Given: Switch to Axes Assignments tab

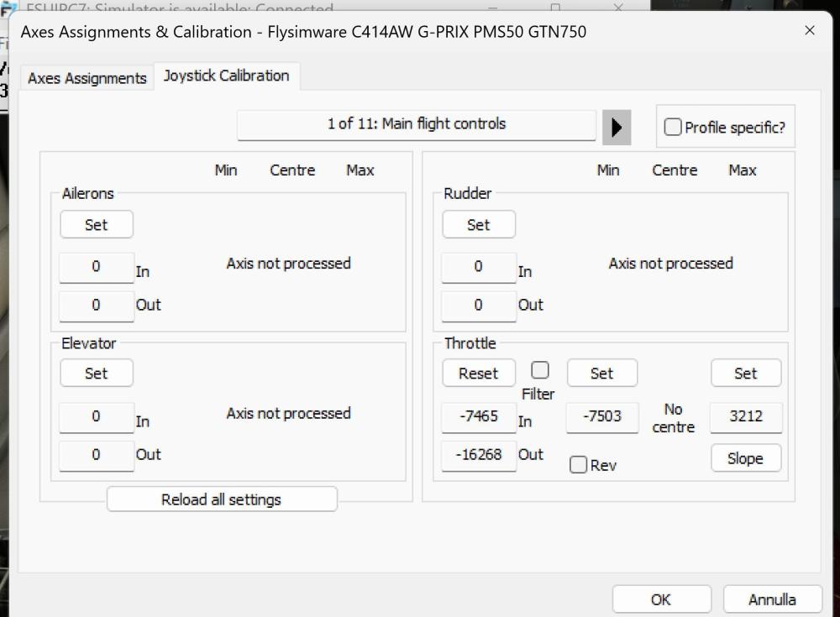Looking at the screenshot, I should tap(87, 78).
